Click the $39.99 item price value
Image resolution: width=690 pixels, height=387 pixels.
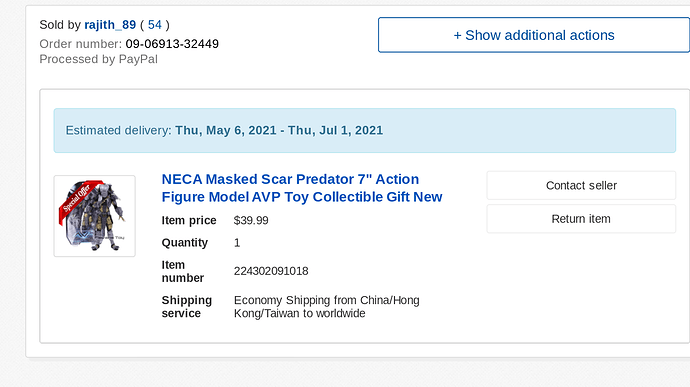tap(251, 221)
